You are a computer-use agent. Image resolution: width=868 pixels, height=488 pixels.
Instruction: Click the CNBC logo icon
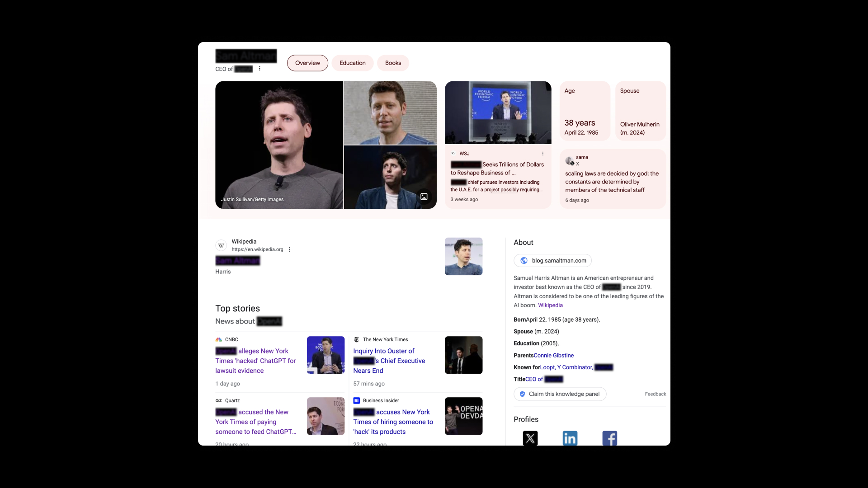219,340
